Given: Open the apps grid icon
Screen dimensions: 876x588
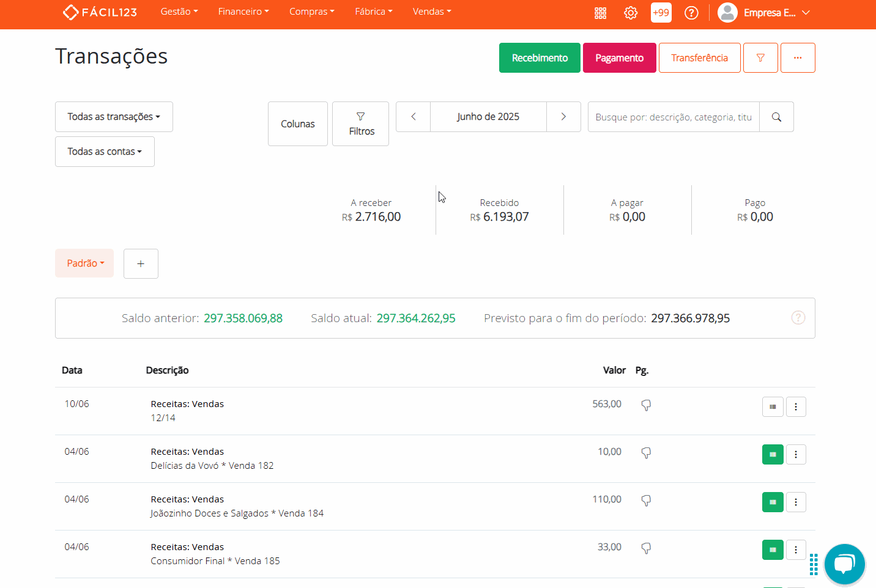Looking at the screenshot, I should click(600, 13).
